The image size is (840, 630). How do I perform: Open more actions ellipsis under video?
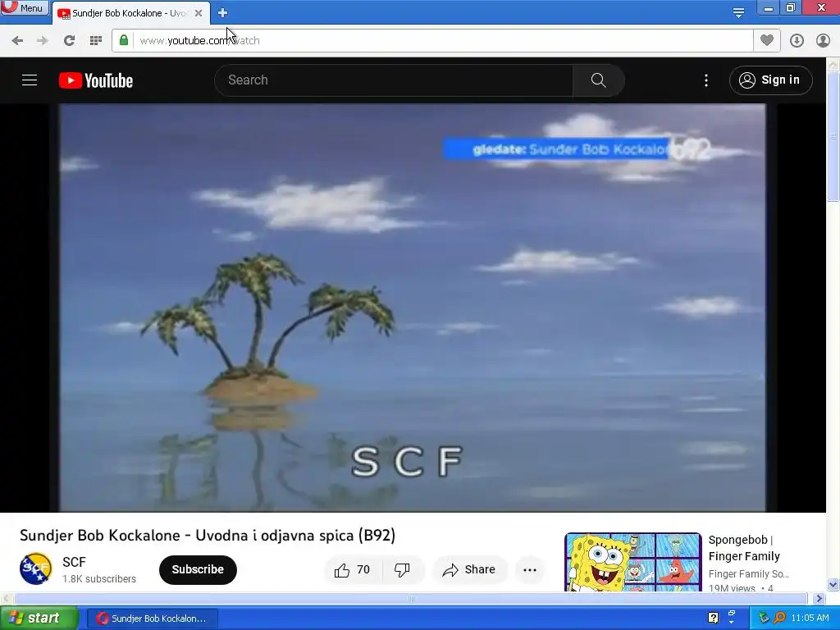530,569
